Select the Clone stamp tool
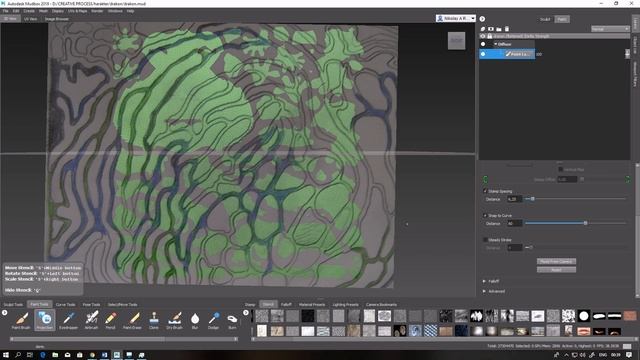This screenshot has width=640, height=360. 154,320
